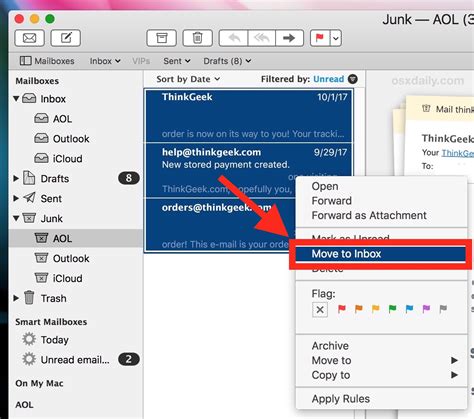Expand the Trash disclosure triangle
Viewport: 474px width, 419px height.
(16, 298)
